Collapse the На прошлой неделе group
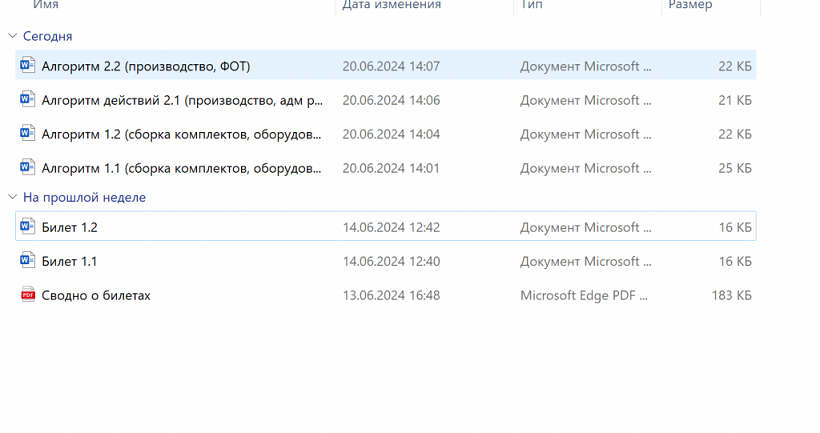820x433 pixels. click(x=12, y=198)
